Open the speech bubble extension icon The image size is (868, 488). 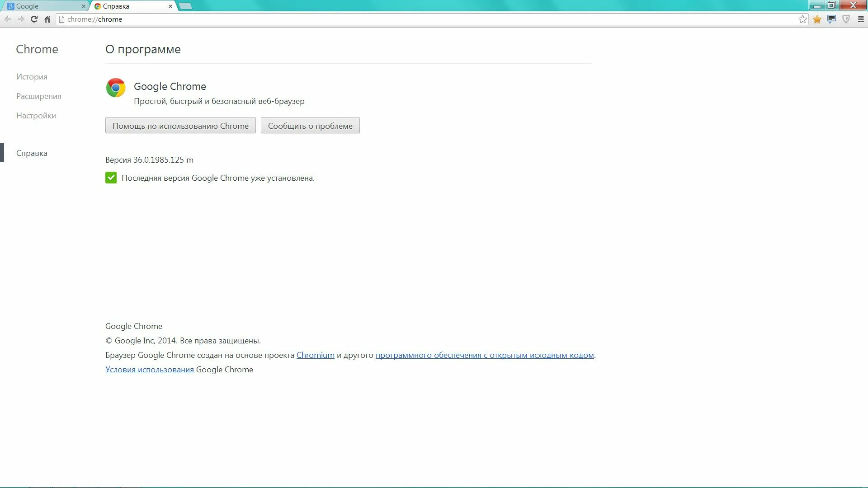coord(831,19)
